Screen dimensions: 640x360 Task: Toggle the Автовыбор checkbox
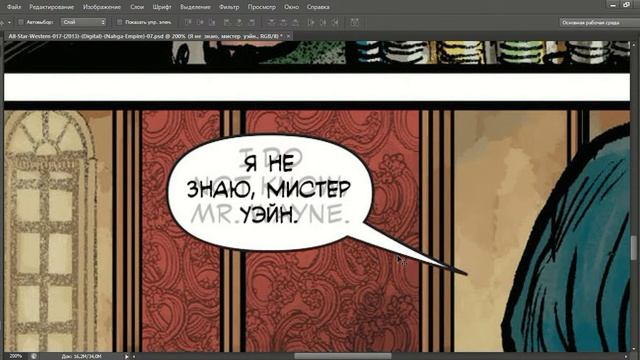click(21, 22)
